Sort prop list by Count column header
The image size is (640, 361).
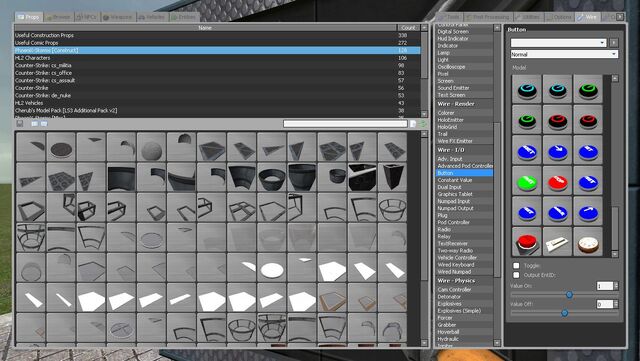click(409, 28)
